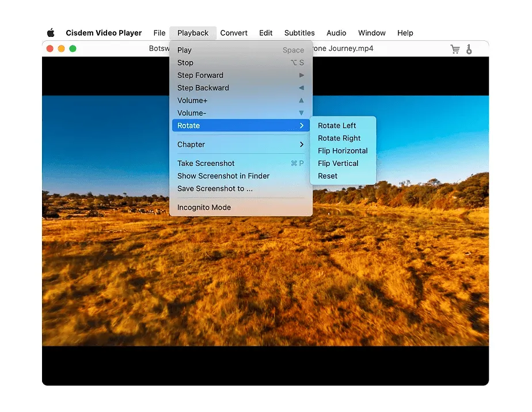Open the Convert menu
This screenshot has width=532, height=412.
click(234, 33)
